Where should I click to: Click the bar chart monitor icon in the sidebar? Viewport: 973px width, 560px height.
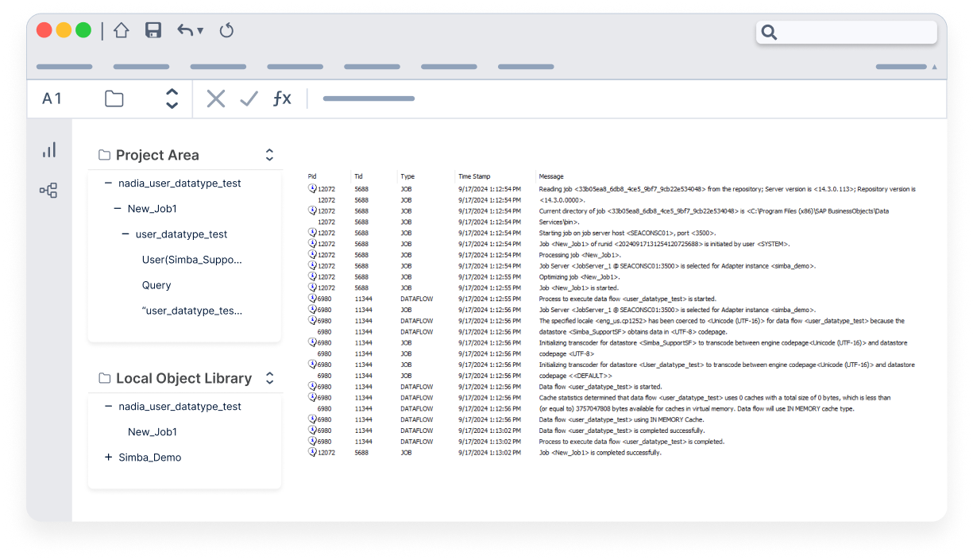[x=49, y=149]
